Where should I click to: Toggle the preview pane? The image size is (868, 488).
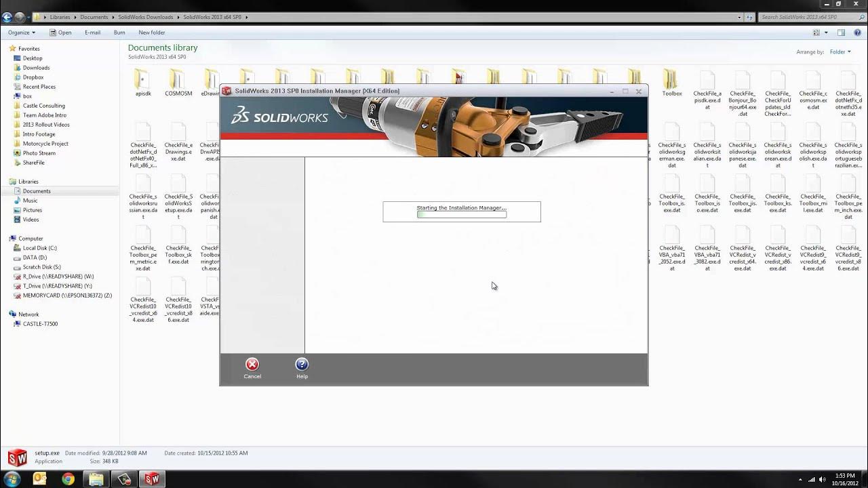(x=841, y=33)
